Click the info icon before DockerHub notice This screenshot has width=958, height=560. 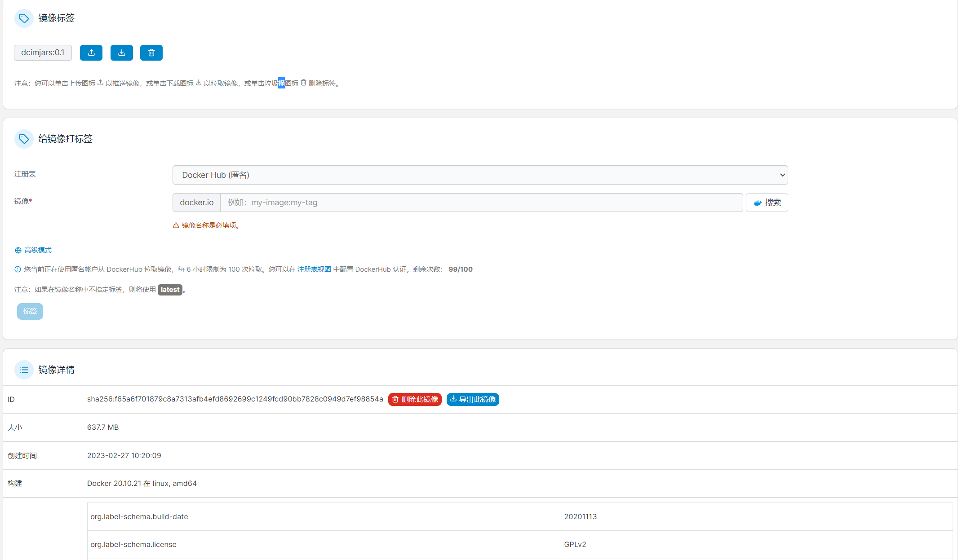tap(18, 269)
